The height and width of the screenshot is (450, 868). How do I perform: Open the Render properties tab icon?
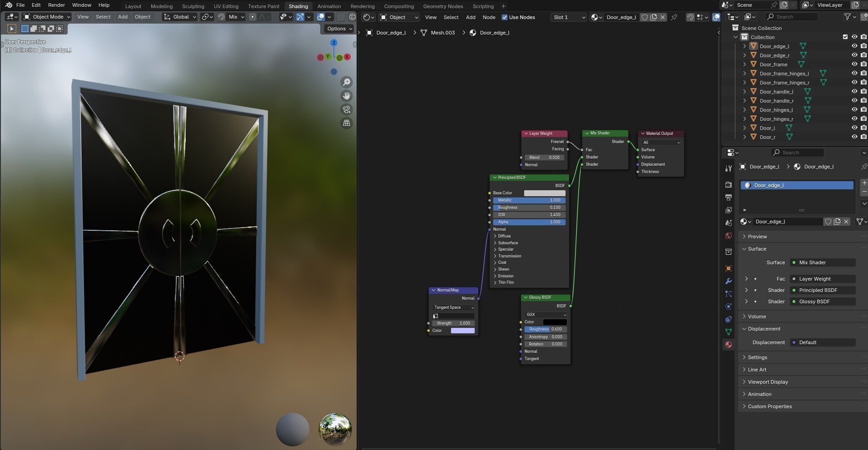729,184
